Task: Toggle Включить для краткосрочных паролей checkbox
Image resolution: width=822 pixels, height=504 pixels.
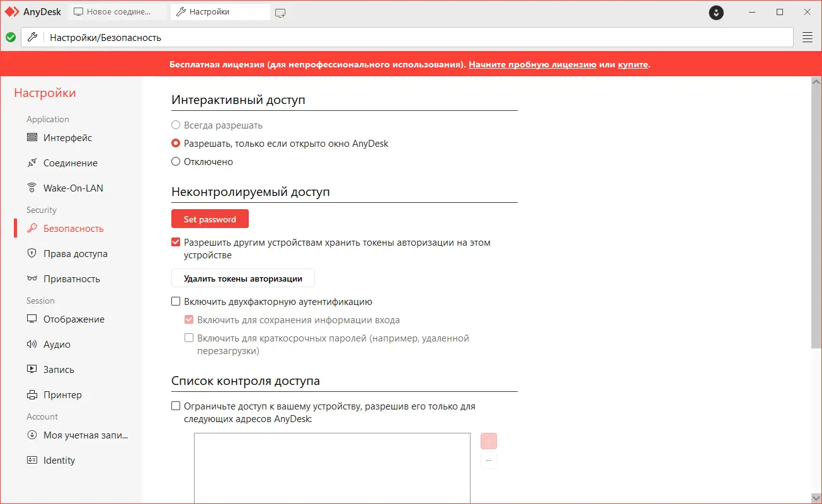Action: pos(189,338)
